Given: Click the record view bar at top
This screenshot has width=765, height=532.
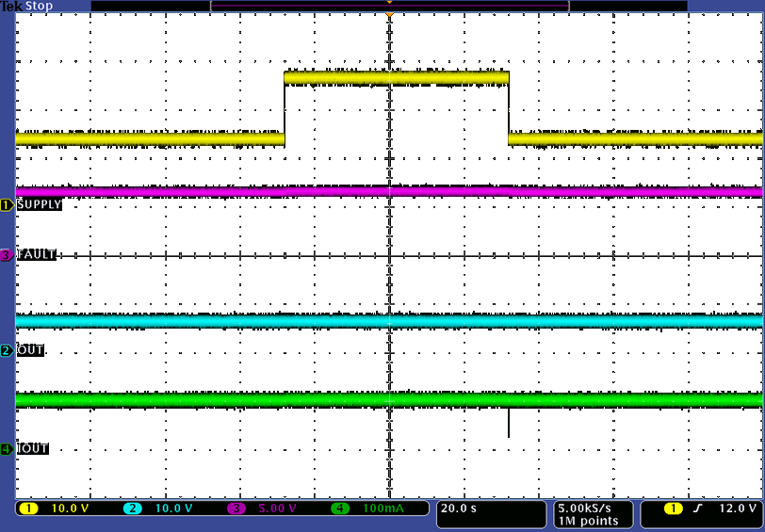Looking at the screenshot, I should (389, 6).
